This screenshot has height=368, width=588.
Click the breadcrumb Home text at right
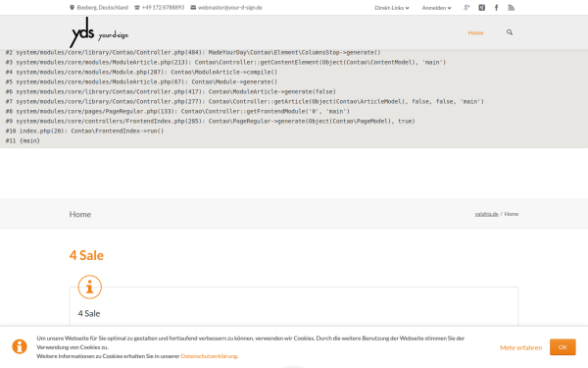512,214
